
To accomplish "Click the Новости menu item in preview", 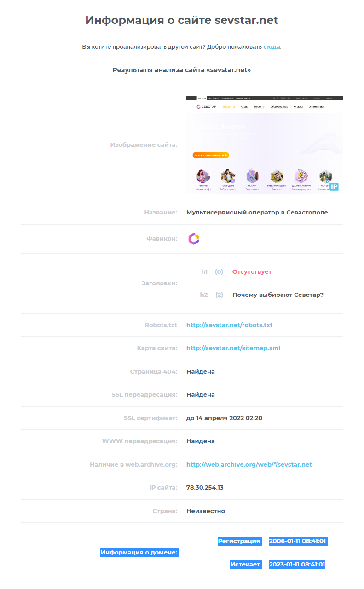I will click(x=259, y=107).
